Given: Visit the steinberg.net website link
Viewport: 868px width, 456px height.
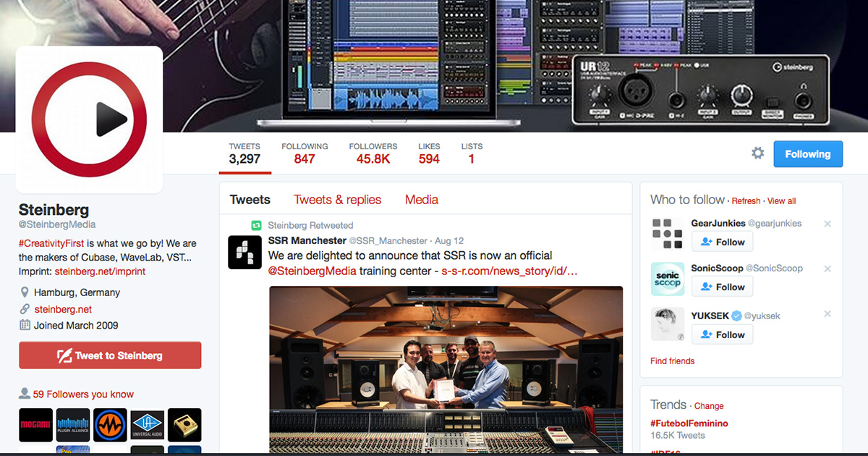Looking at the screenshot, I should click(x=63, y=309).
